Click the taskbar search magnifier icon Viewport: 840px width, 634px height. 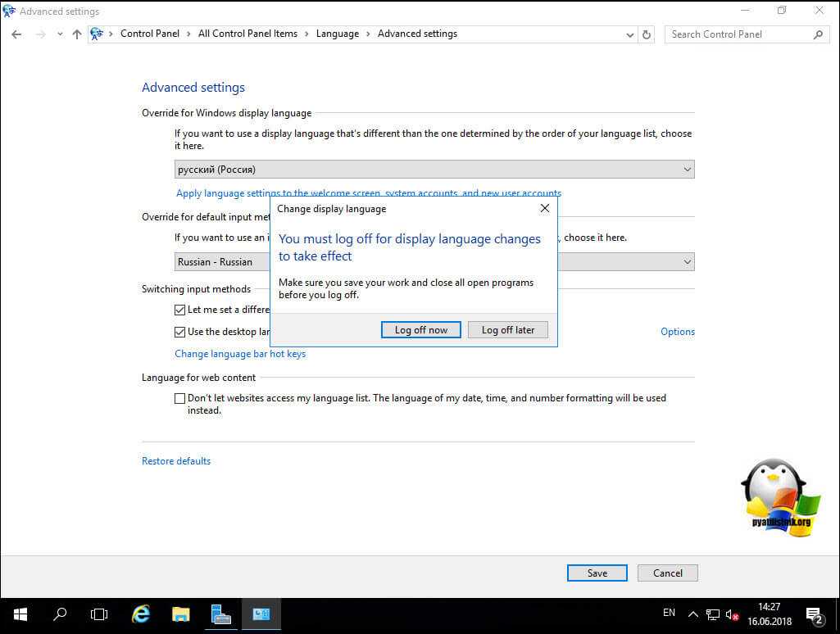[60, 614]
